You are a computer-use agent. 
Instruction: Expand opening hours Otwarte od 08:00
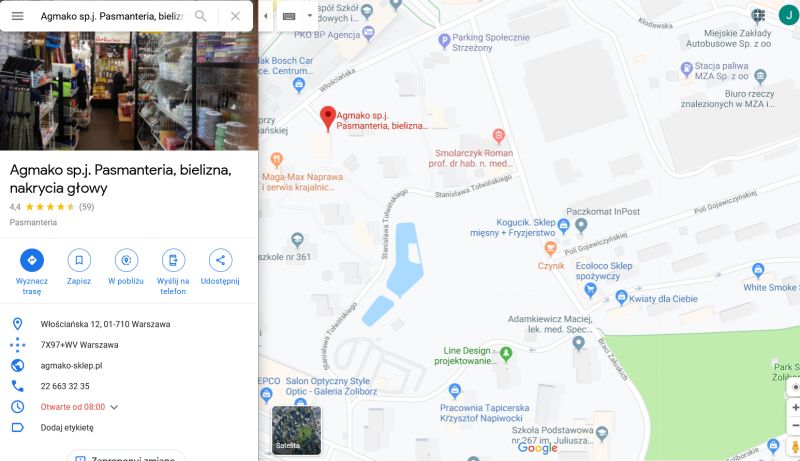[x=114, y=407]
